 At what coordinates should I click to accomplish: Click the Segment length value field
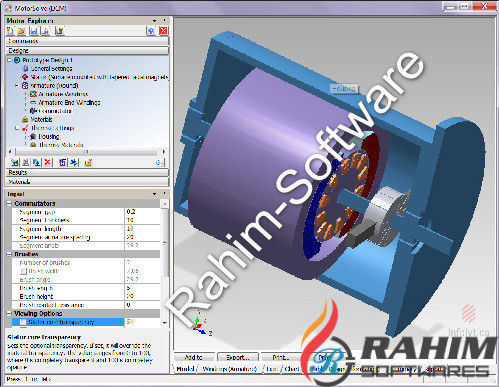pos(142,229)
